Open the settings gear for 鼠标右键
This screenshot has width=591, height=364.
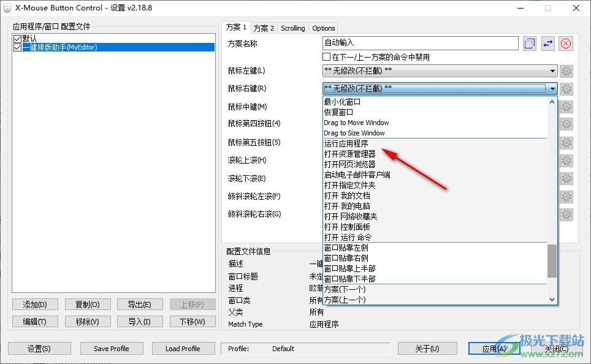[x=566, y=89]
